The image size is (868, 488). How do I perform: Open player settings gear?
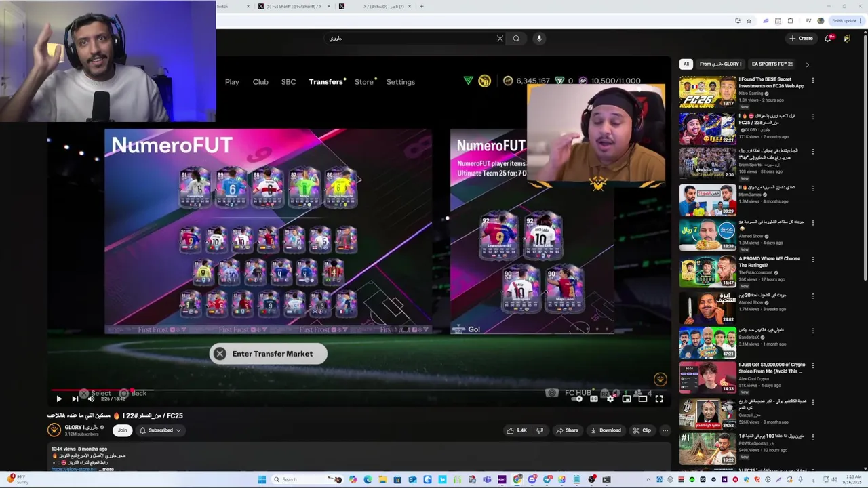point(610,399)
